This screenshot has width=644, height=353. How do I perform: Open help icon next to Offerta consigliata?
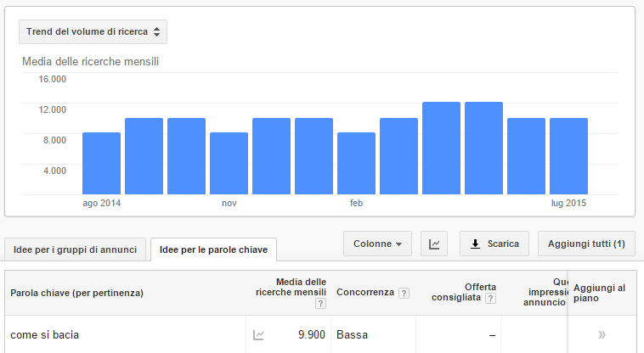490,299
